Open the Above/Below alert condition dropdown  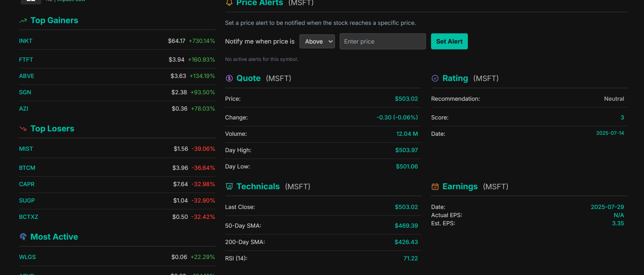click(317, 41)
